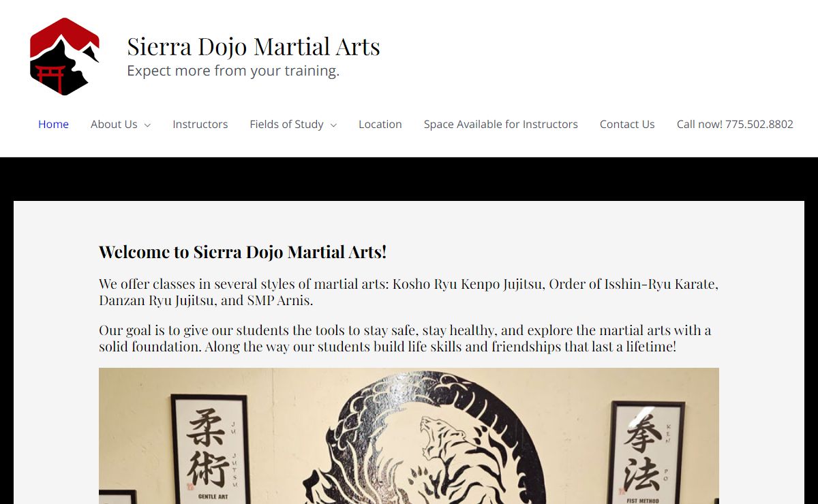818x504 pixels.
Task: Click the framed Kenpo Fist Method calligraphy
Action: (x=646, y=452)
